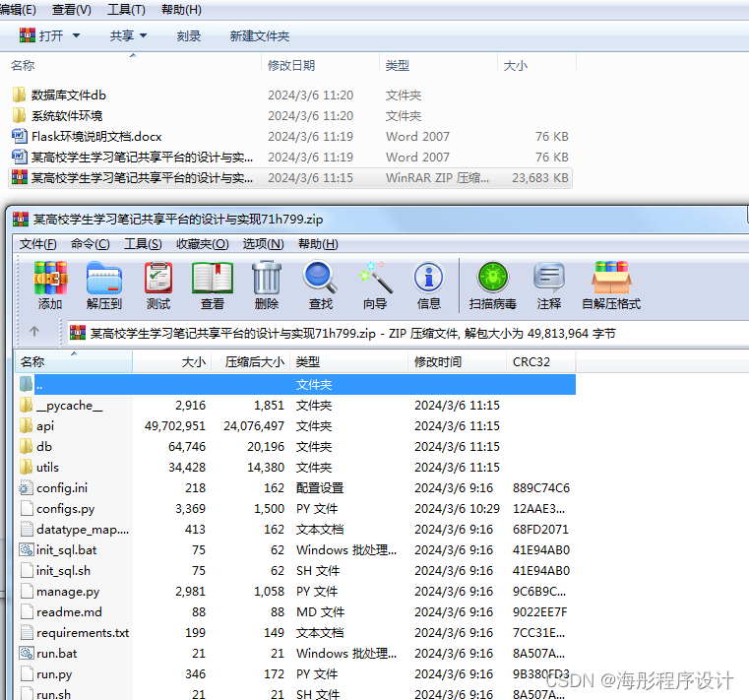Click the 查找 (Find) magnifier icon
This screenshot has width=749, height=700.
tap(320, 278)
